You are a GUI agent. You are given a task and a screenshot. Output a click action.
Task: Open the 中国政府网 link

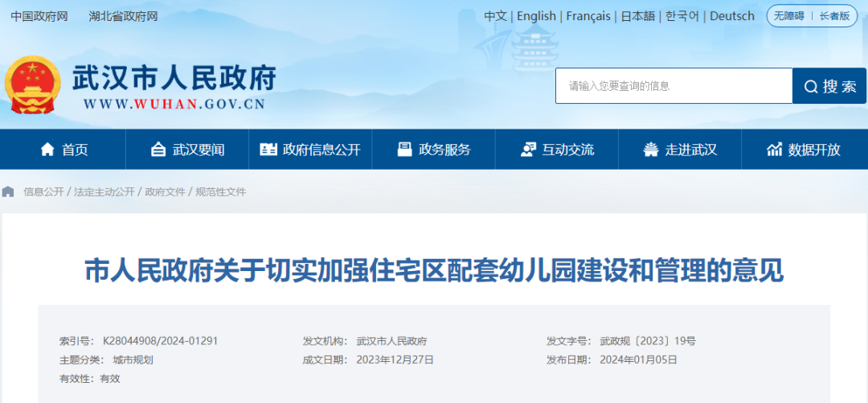(x=39, y=16)
